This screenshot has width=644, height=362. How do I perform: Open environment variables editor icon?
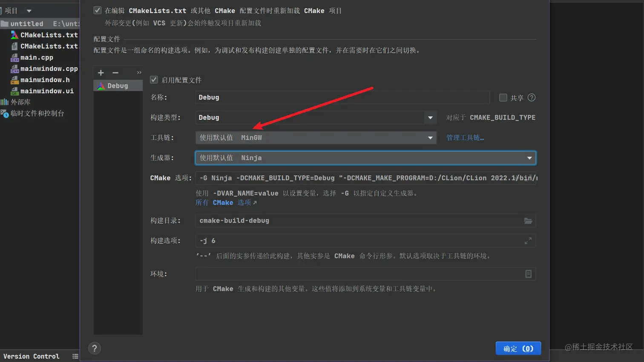528,274
